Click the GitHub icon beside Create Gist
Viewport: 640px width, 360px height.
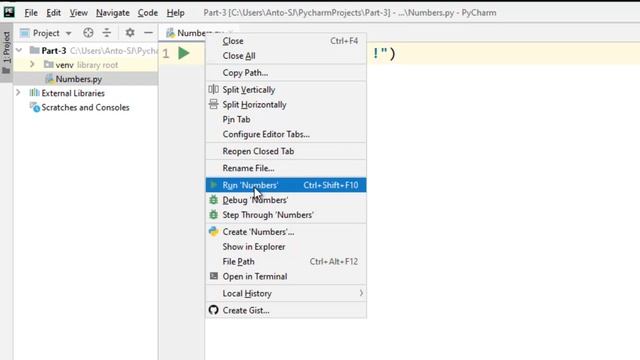[213, 310]
